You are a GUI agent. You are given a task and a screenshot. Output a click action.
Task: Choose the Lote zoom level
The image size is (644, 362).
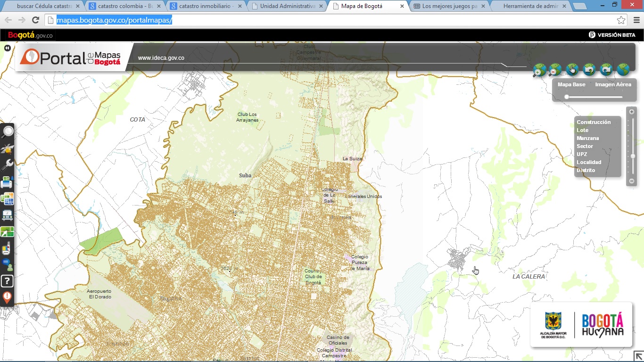(583, 130)
